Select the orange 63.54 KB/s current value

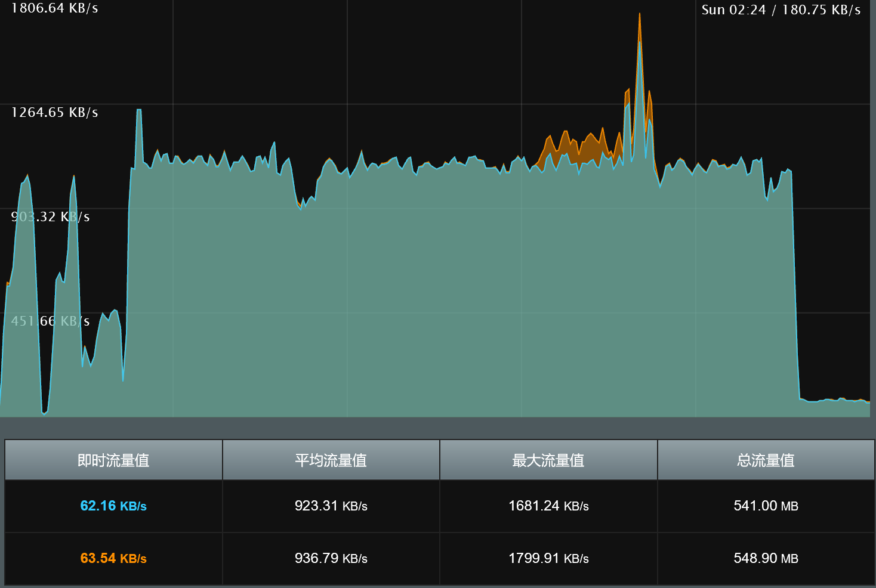[113, 558]
